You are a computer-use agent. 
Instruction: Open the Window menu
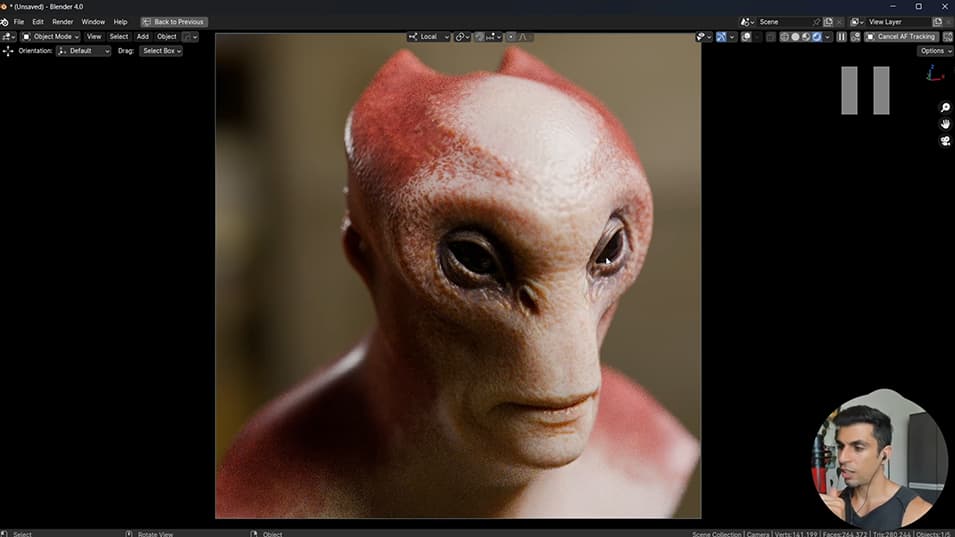tap(93, 22)
